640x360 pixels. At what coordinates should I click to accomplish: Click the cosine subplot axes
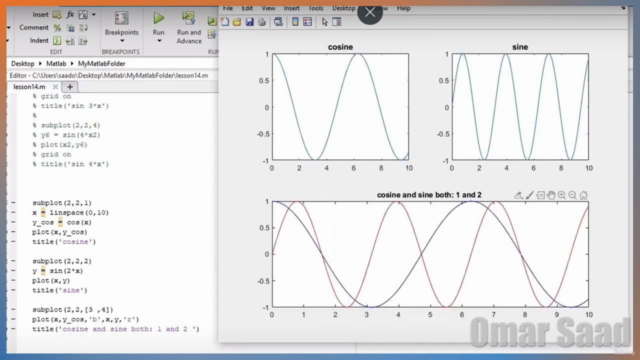[340, 107]
